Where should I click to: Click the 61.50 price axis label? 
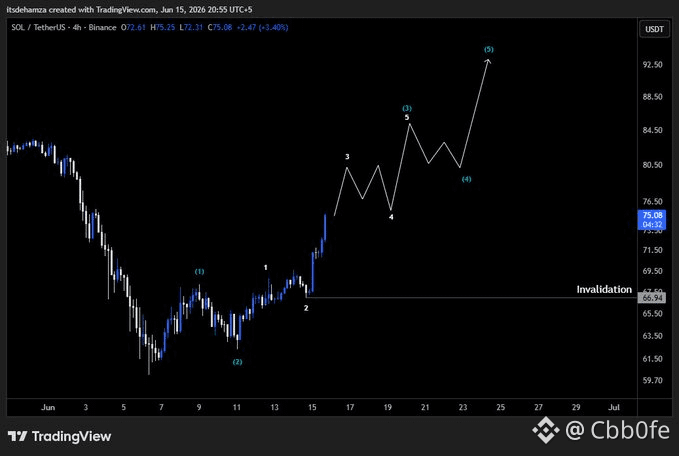[652, 359]
